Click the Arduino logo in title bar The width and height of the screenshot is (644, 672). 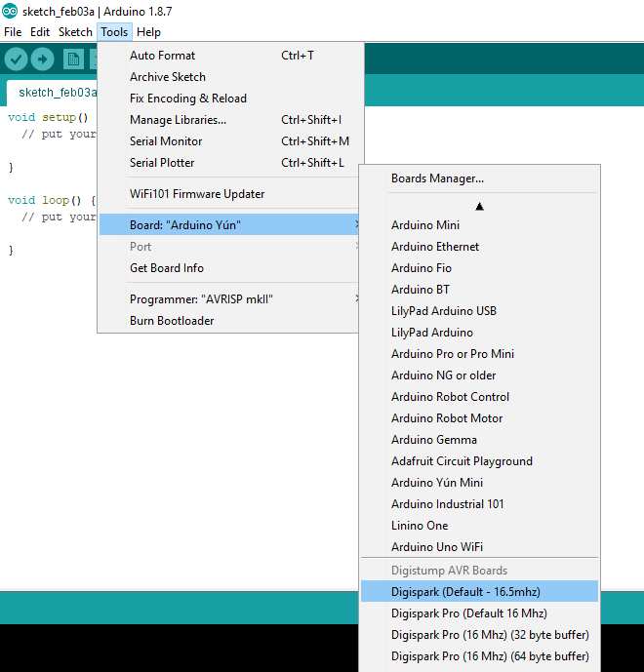coord(10,11)
